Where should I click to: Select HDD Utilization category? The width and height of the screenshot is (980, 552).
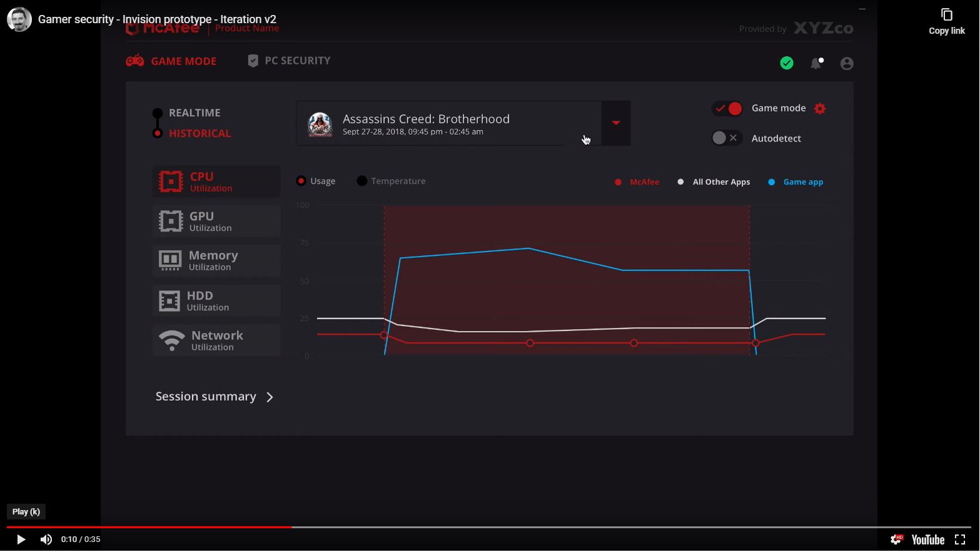[216, 301]
